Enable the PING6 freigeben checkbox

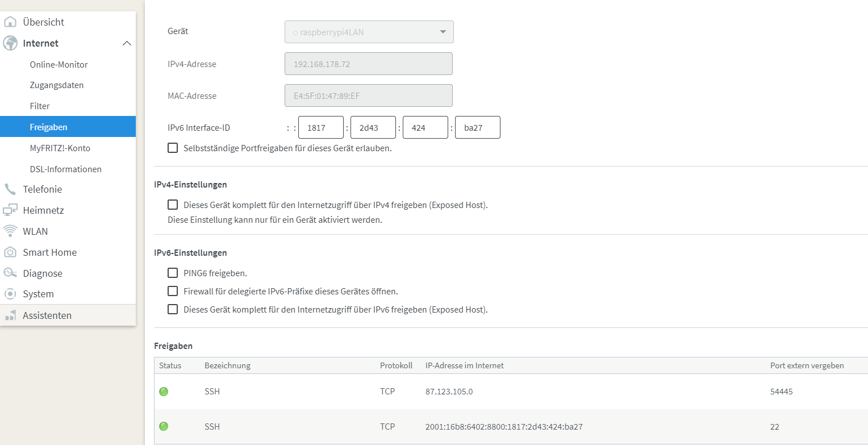coord(173,273)
